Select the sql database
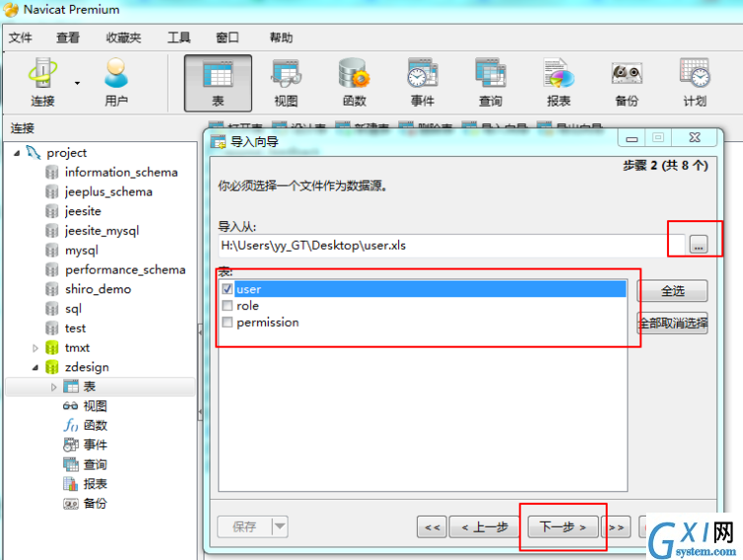743x560 pixels. coord(73,309)
